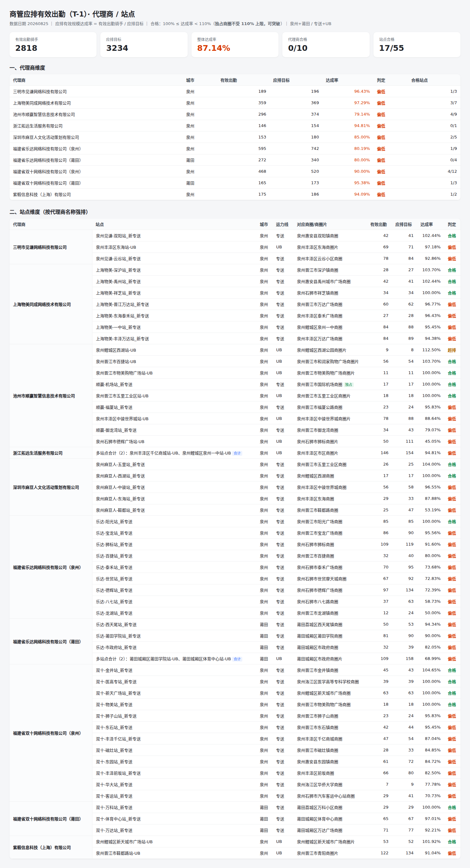Click the 深圳市麻豆人文化活动策划有限公司 station group label
This screenshot has height=868, width=470.
(46, 488)
